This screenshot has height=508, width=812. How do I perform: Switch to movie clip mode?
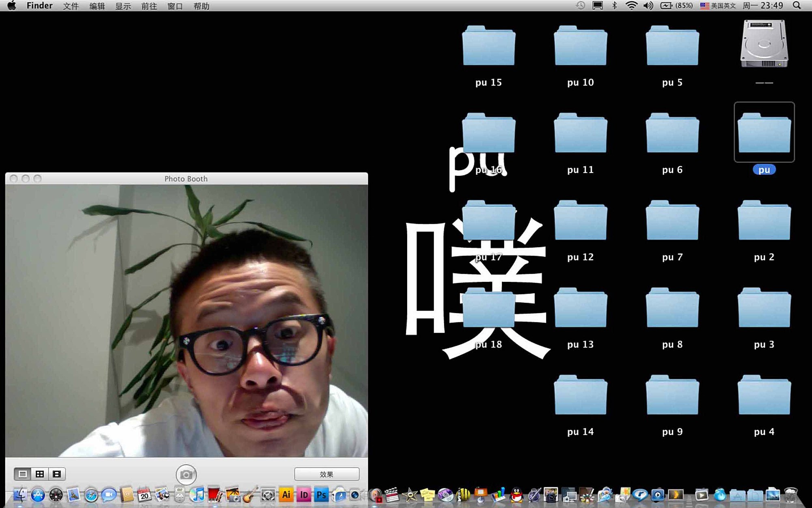pos(57,474)
